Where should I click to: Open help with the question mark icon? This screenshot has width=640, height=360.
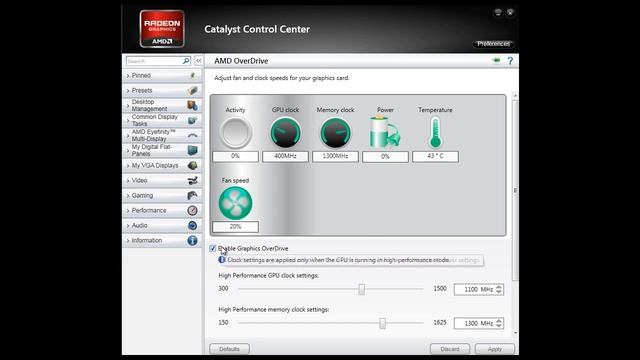(510, 61)
